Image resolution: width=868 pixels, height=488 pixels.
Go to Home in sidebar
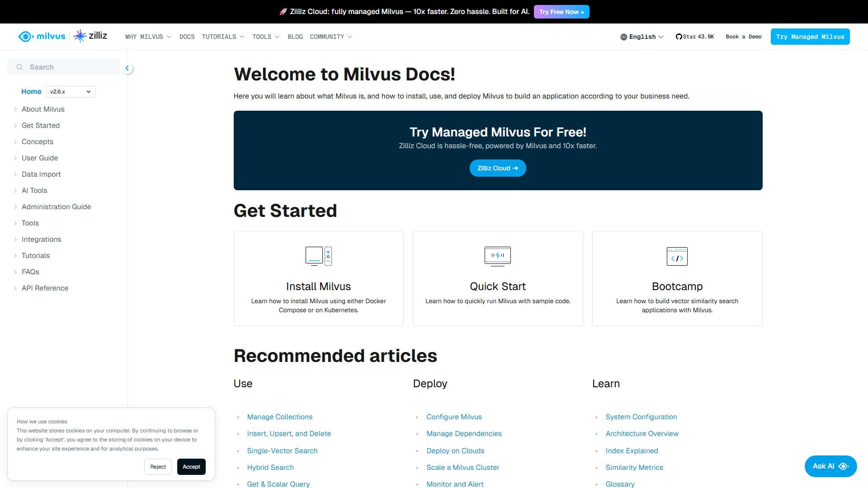[31, 92]
